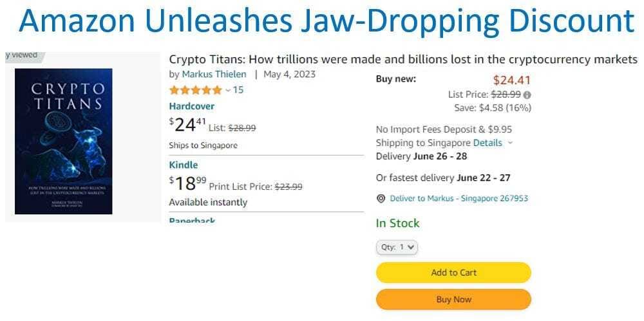Select the Hardcover format option
Image resolution: width=644 pixels, height=321 pixels.
[191, 106]
